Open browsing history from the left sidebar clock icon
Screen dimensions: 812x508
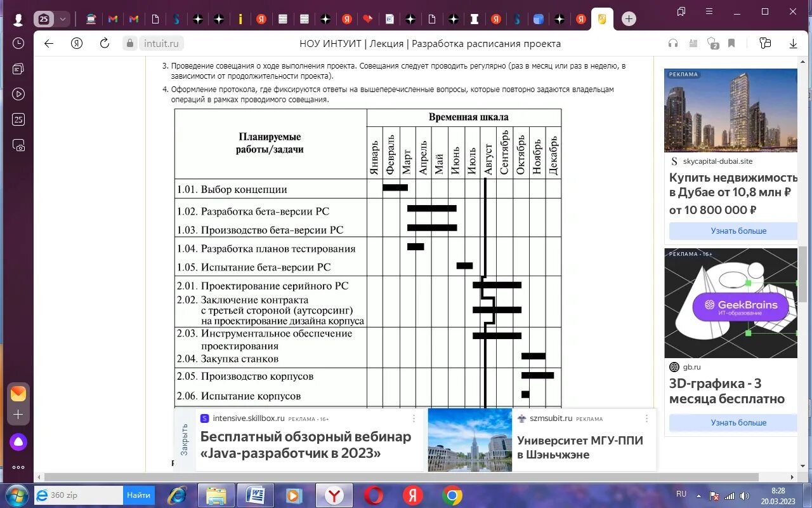[17, 43]
